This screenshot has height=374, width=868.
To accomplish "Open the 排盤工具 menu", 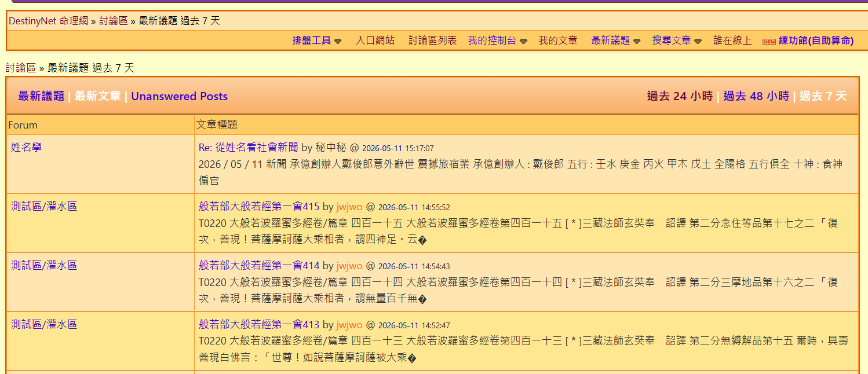I will (312, 41).
